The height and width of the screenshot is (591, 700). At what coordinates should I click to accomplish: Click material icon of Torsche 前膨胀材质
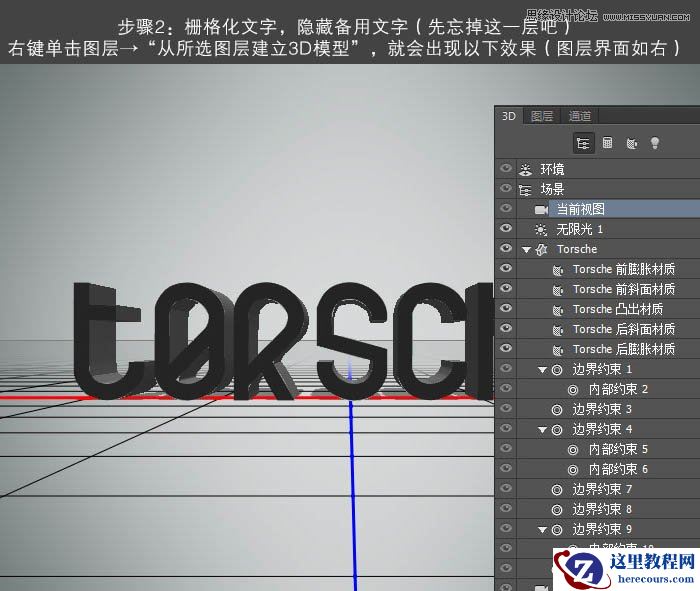[558, 270]
